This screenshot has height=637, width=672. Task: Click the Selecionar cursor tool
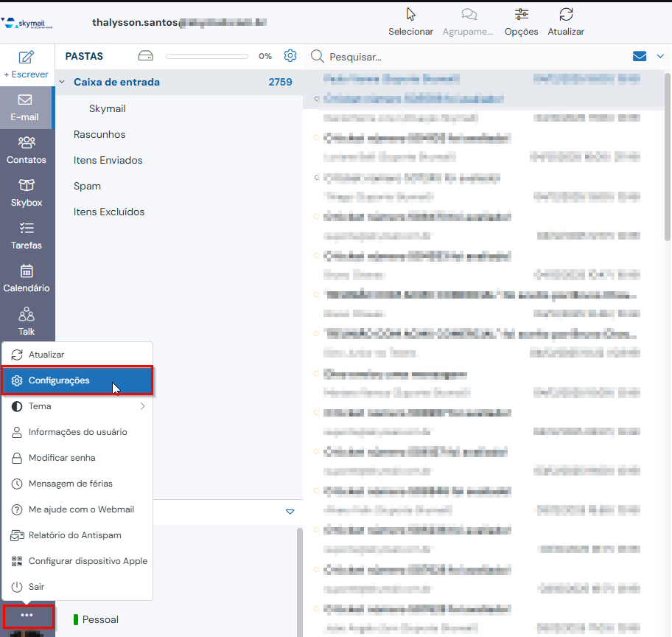click(410, 15)
